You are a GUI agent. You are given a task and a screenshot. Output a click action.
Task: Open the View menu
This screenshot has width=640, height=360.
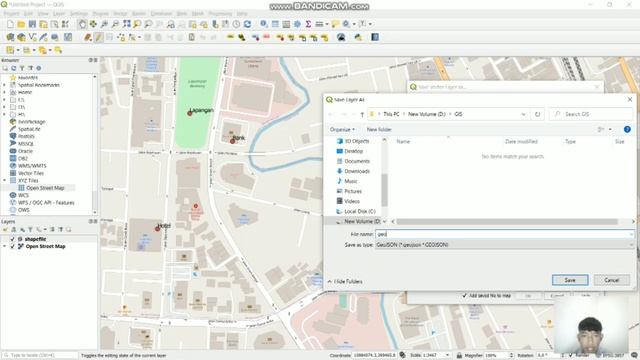tap(43, 13)
